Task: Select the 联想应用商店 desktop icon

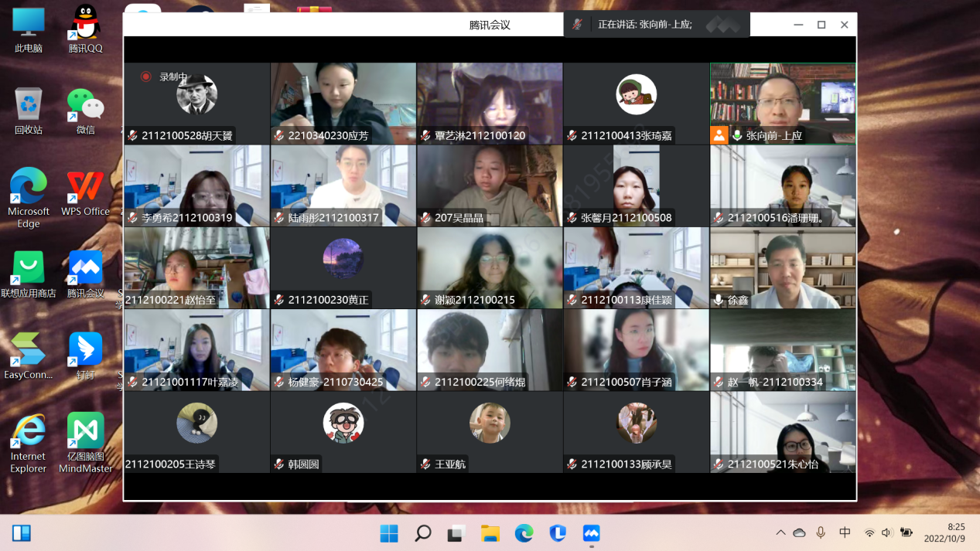Action: [x=29, y=269]
